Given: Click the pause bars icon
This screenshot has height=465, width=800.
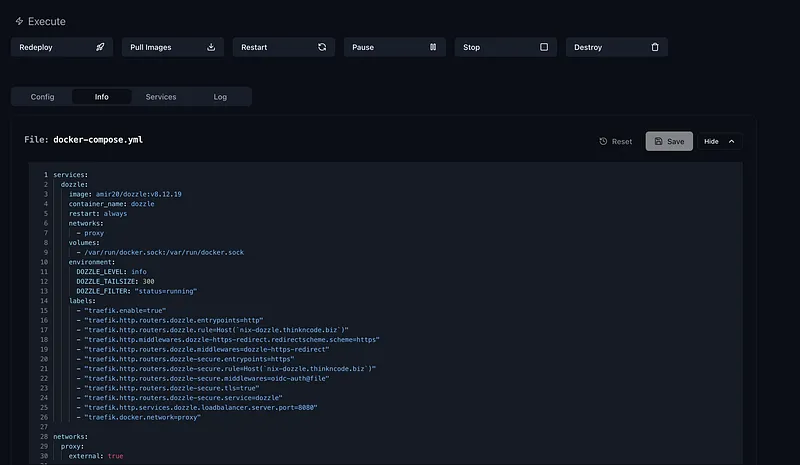Looking at the screenshot, I should pyautogui.click(x=433, y=47).
